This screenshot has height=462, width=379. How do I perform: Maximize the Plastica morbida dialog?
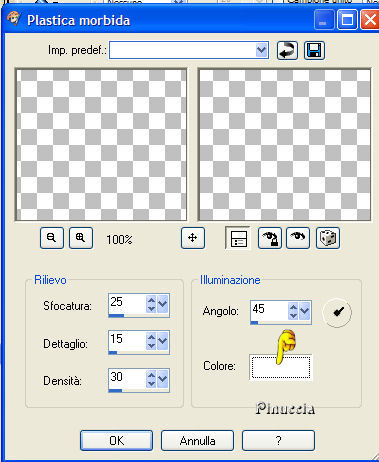tap(347, 20)
